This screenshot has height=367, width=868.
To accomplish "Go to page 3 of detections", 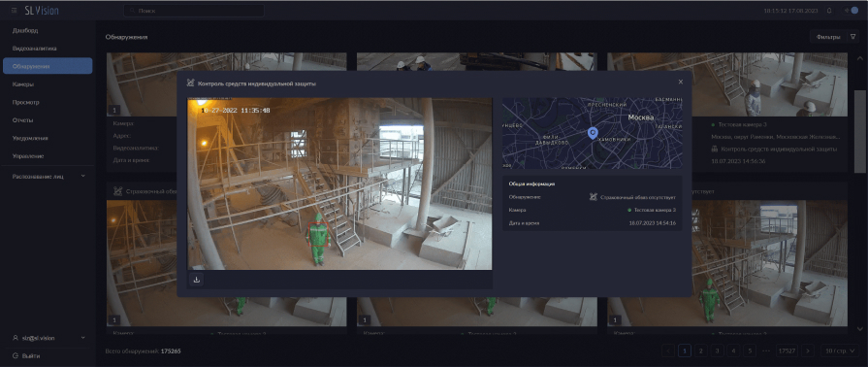I will click(717, 350).
